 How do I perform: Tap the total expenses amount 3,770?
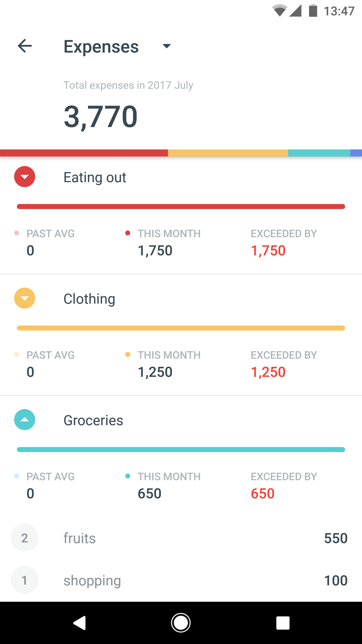click(x=101, y=116)
